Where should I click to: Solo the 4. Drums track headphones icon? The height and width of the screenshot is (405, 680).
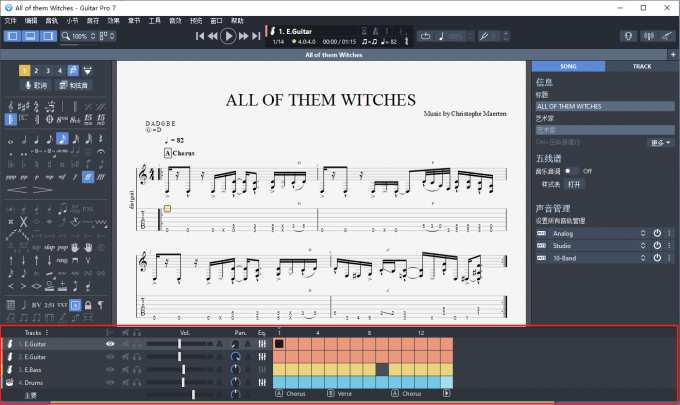(x=136, y=382)
